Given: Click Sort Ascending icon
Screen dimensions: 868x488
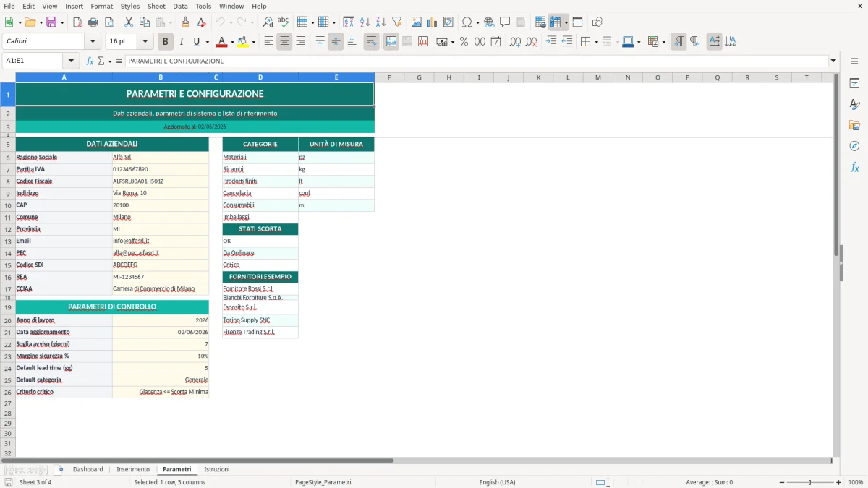Looking at the screenshot, I should pos(365,22).
